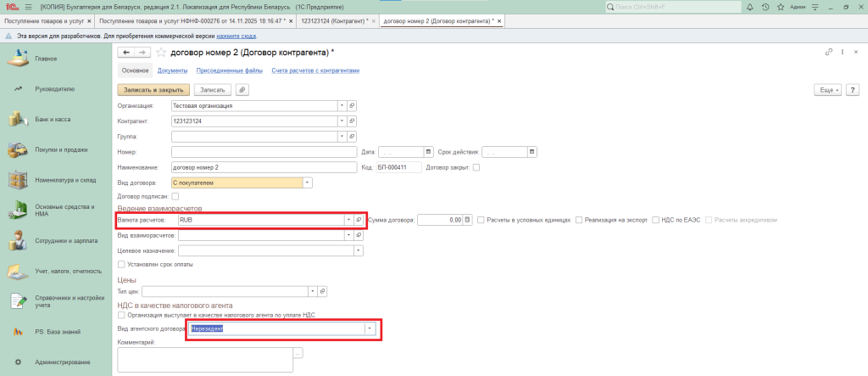Screen dimensions: 868x376
Task: Click the attached files paperclip icon
Action: (242, 89)
